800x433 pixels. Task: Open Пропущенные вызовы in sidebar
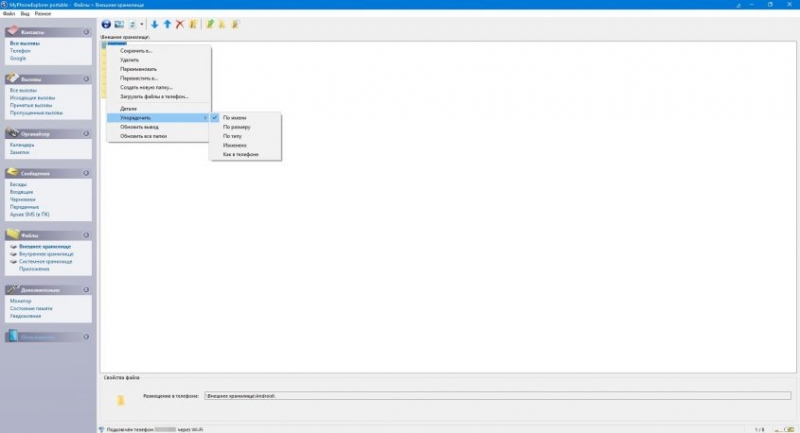pyautogui.click(x=36, y=113)
